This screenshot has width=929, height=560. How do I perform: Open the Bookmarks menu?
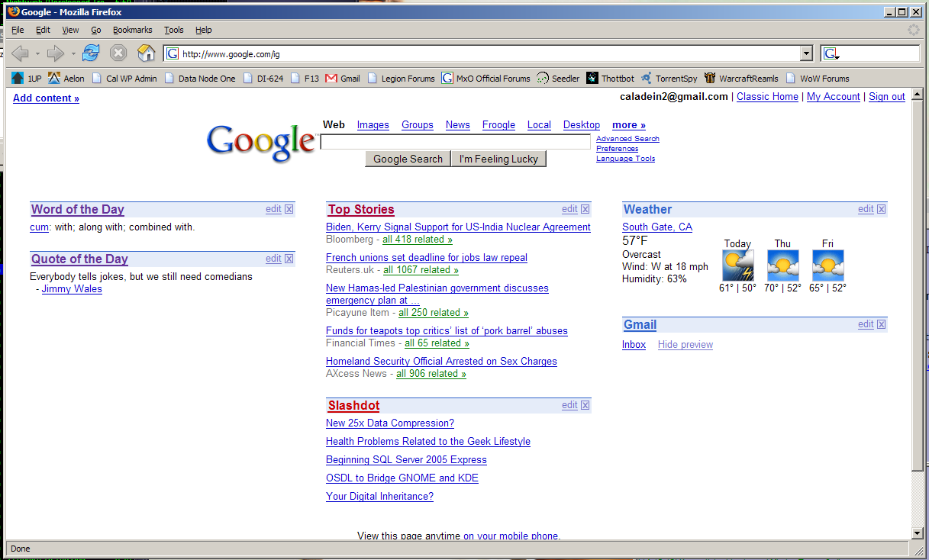pyautogui.click(x=133, y=30)
